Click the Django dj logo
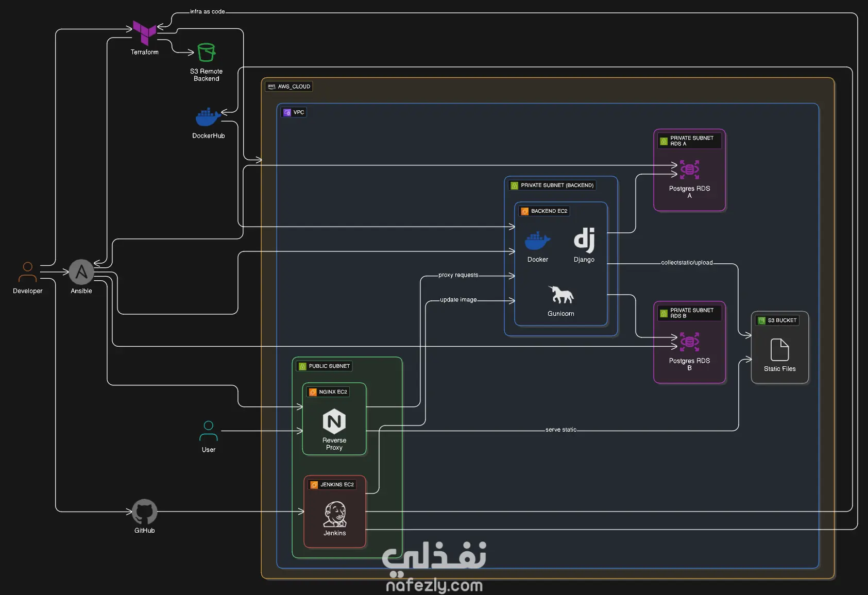Screen dimensions: 868x595 (x=584, y=240)
